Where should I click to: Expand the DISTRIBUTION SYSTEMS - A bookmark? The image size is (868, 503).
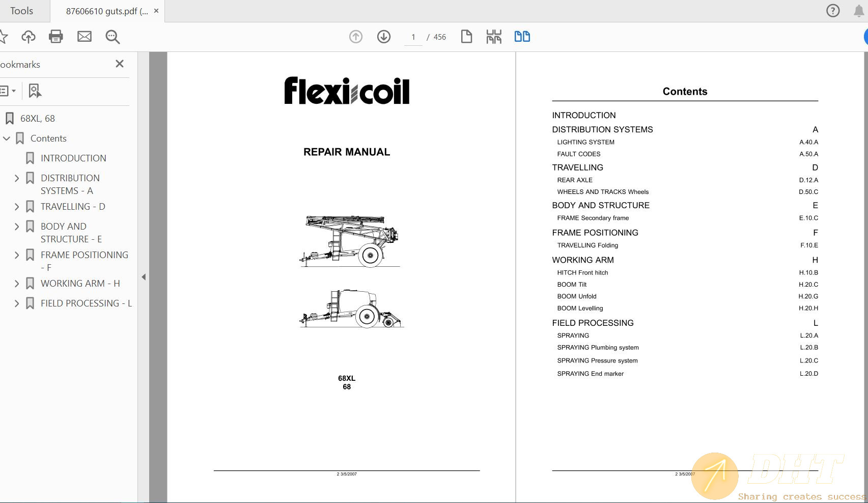16,178
